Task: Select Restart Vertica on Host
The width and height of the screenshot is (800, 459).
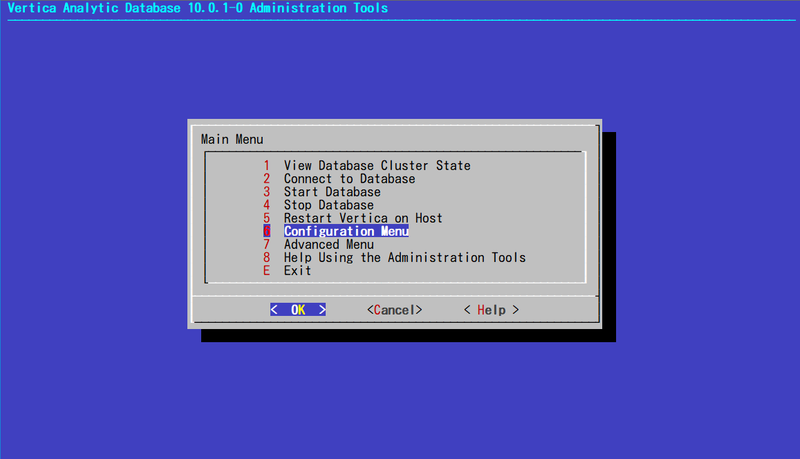Action: [353, 218]
